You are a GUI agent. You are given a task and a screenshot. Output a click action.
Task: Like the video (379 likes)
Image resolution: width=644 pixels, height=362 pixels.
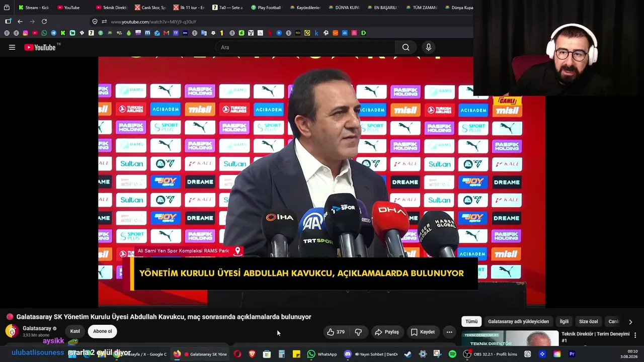(336, 332)
